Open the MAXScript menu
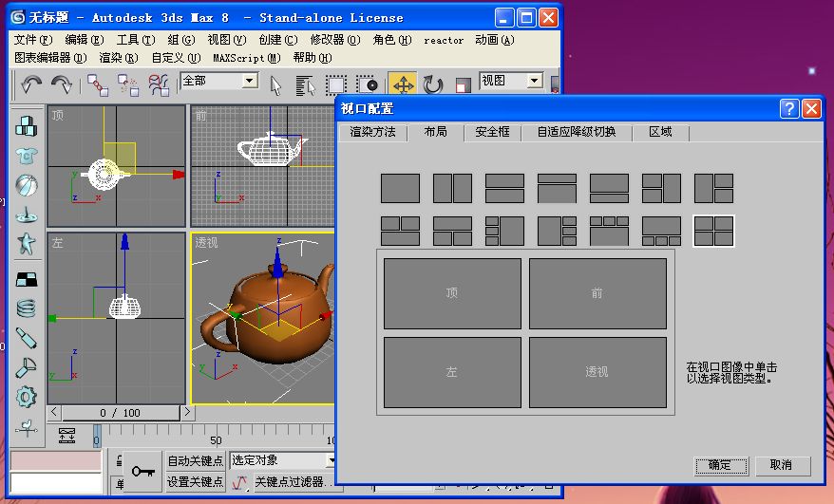Screen dimensions: 834x504 point(246,57)
